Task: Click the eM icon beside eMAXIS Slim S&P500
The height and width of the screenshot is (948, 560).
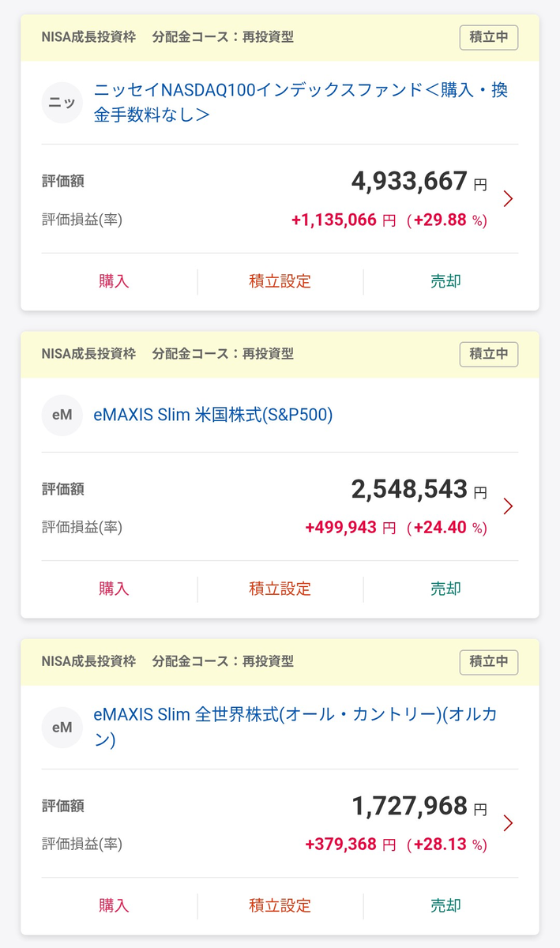Action: point(62,416)
